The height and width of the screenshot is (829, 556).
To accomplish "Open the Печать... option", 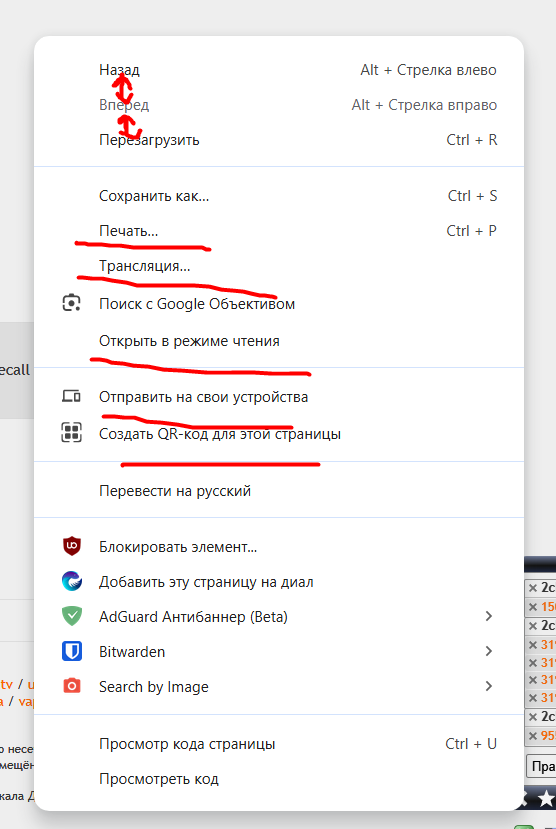I will pyautogui.click(x=279, y=231).
